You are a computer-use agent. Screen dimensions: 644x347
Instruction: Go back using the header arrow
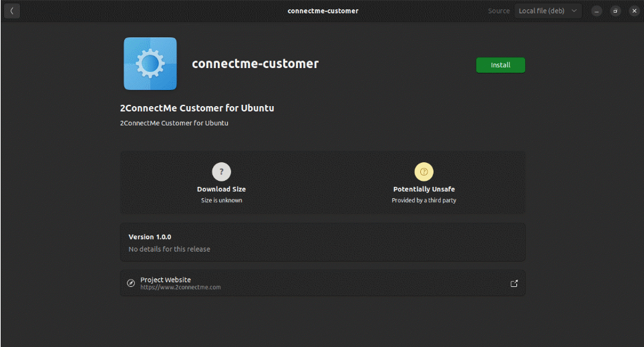tap(12, 11)
